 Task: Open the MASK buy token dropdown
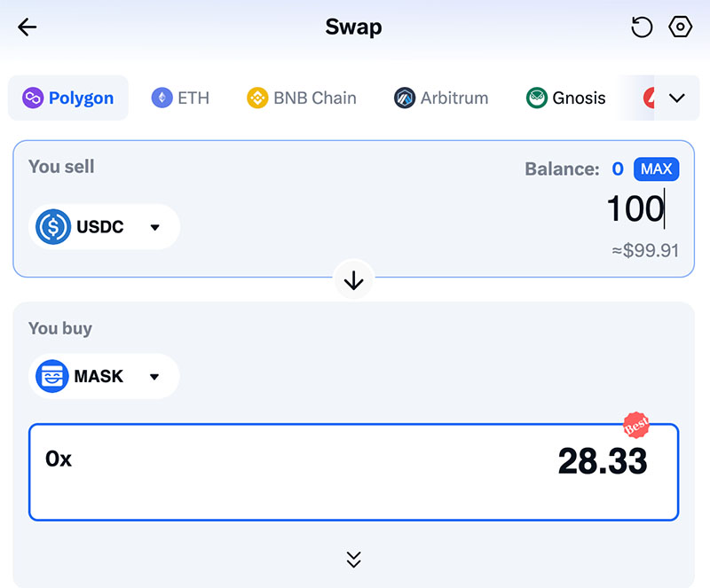[104, 376]
